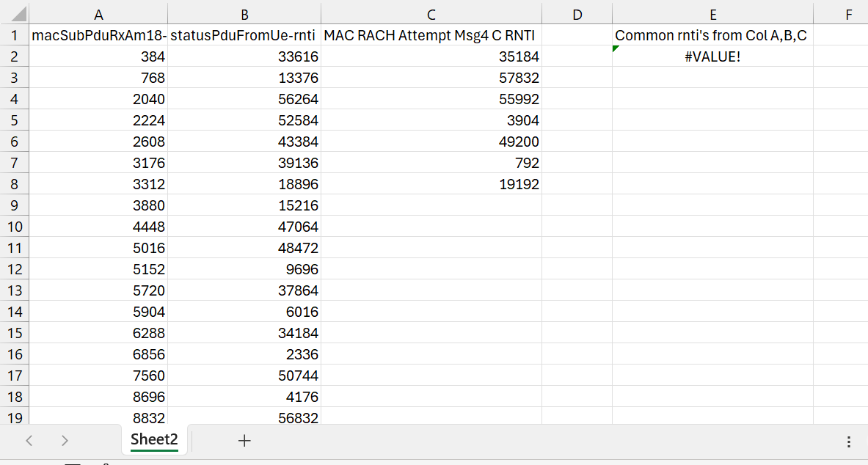This screenshot has width=868, height=465.
Task: Select the cell showing #VALUE! error
Action: coord(712,56)
